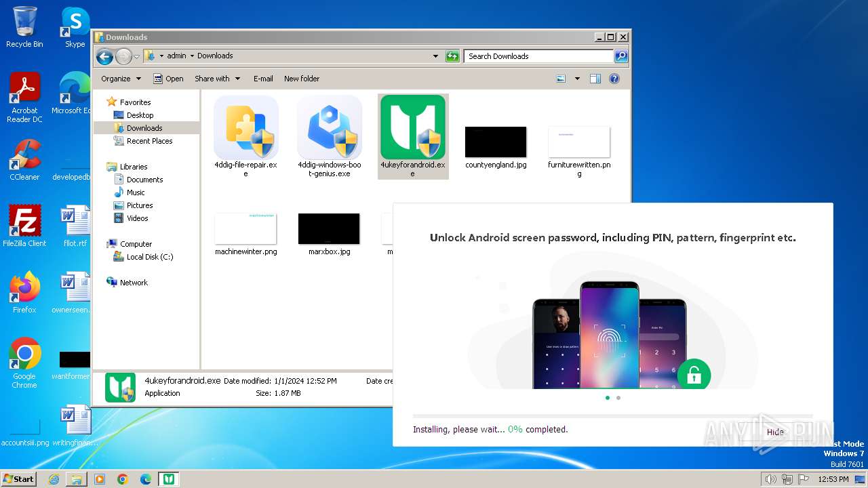This screenshot has height=488, width=868.
Task: Select Downloads in the navigation pane
Action: (x=144, y=128)
